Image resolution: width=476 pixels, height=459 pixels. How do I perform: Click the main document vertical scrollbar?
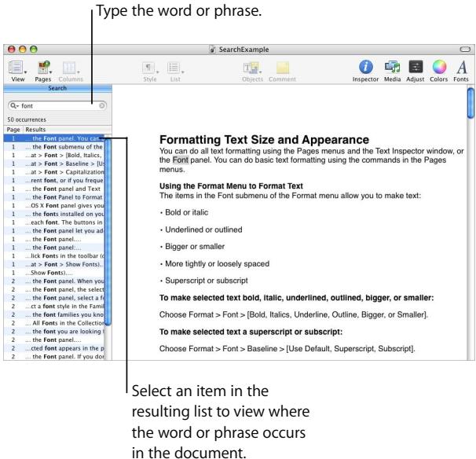coord(471,103)
